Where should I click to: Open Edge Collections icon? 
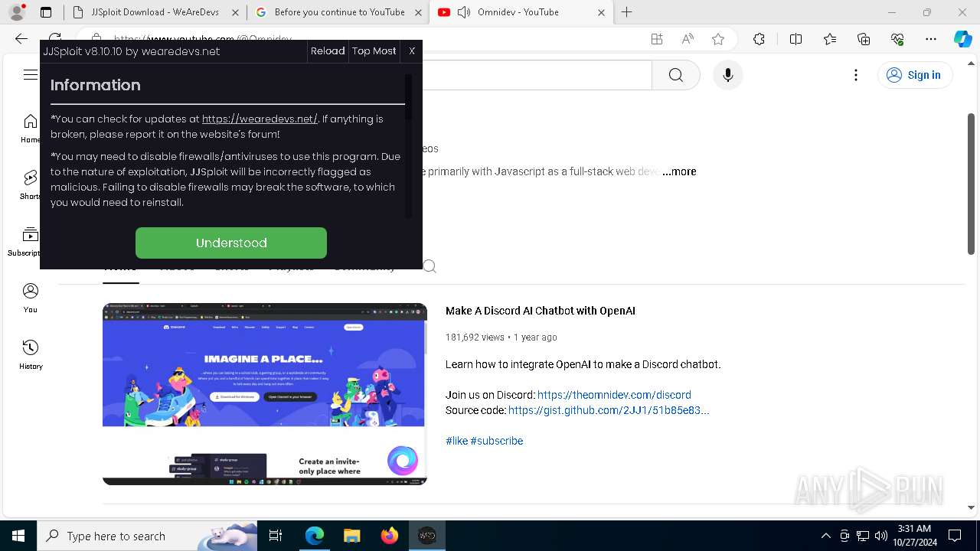coord(864,39)
